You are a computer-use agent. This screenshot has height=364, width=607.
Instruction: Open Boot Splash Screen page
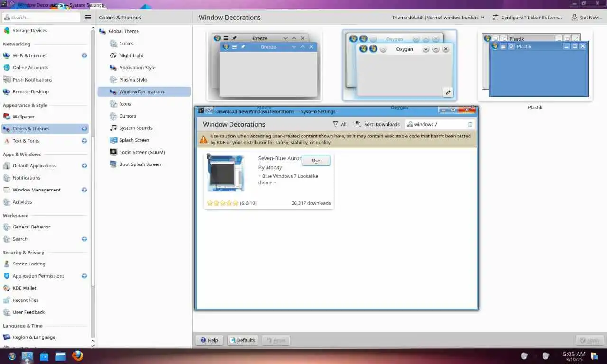[144, 164]
